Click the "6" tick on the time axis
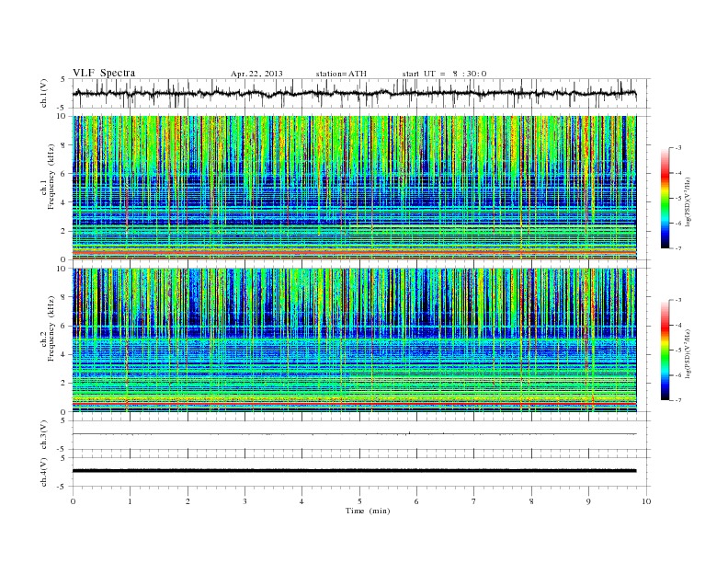This screenshot has width=728, height=563. click(x=416, y=501)
